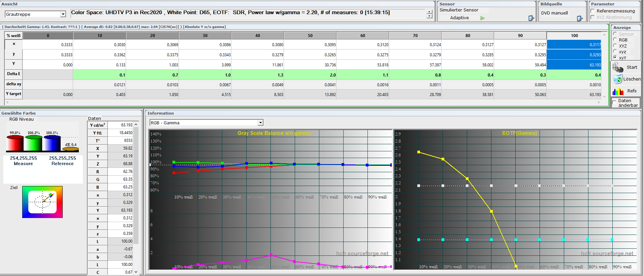Select the 50 column header
644x276 pixels.
[310, 36]
